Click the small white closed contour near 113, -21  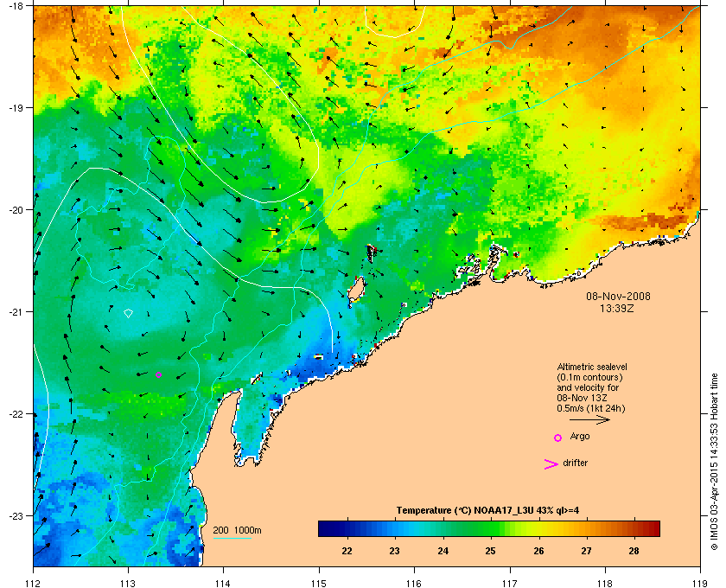pyautogui.click(x=128, y=314)
